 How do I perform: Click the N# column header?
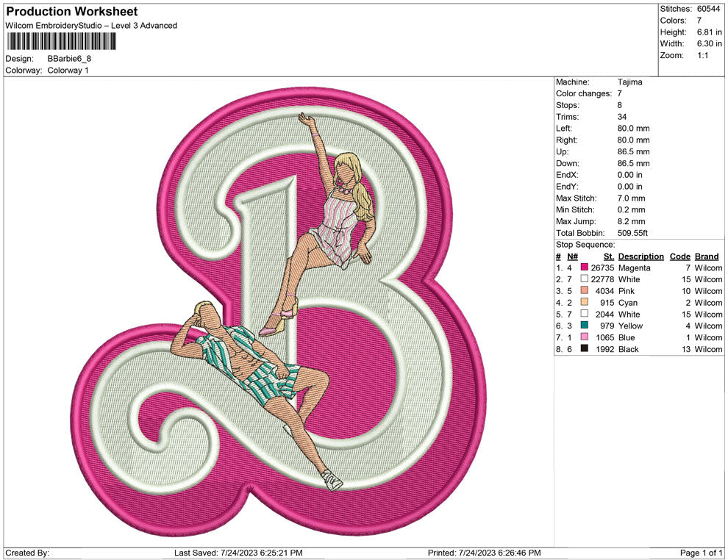point(572,256)
